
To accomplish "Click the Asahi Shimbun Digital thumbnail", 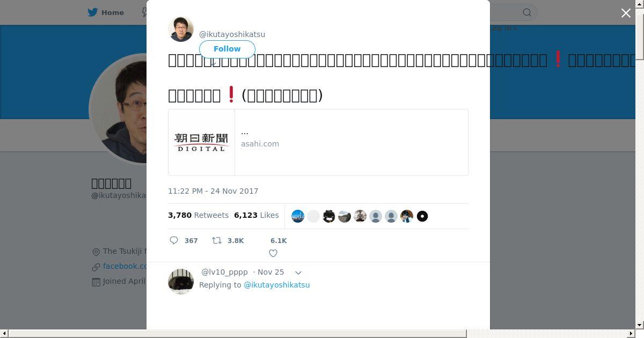I will 201,143.
